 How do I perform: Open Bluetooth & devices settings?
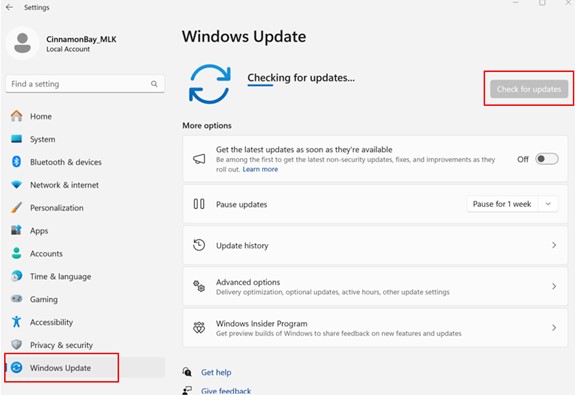[x=85, y=162]
